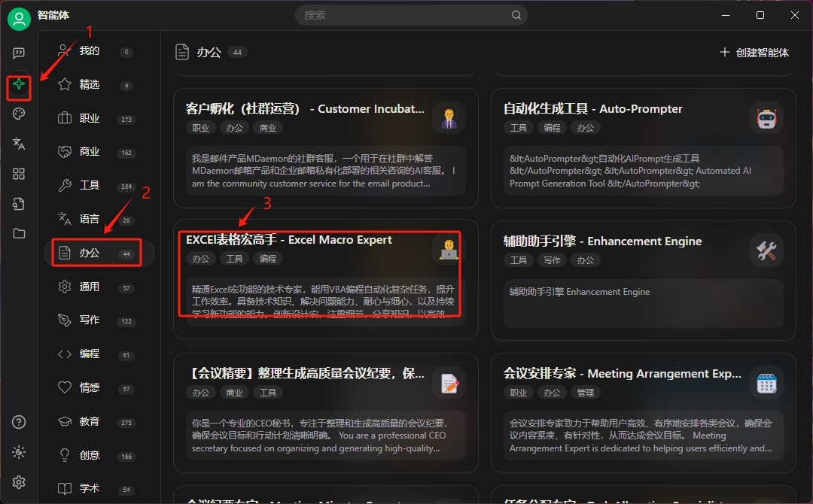Click 编程 tag on Auto-Prompter card
Viewport: 813px width, 504px height.
coord(552,128)
